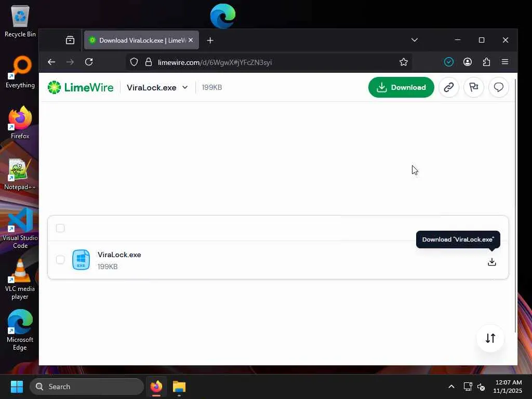Go back with the browser back arrow
The height and width of the screenshot is (399, 532).
tap(51, 62)
